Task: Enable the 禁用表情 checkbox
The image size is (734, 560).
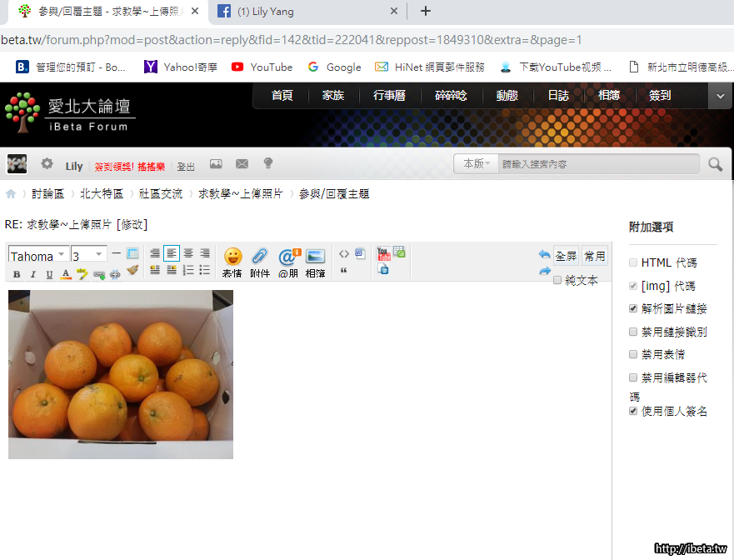Action: tap(634, 354)
